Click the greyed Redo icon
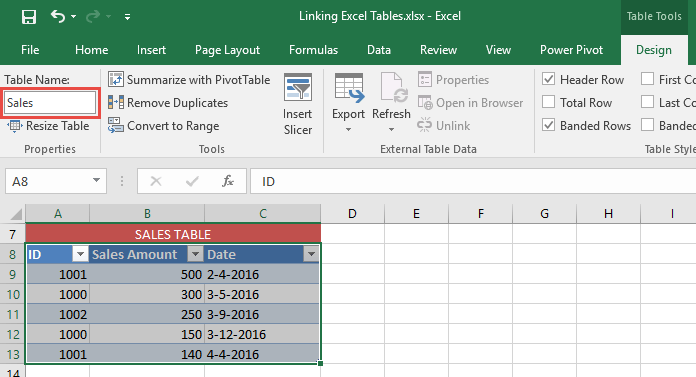Viewport: 696px width, 377px height. point(93,17)
